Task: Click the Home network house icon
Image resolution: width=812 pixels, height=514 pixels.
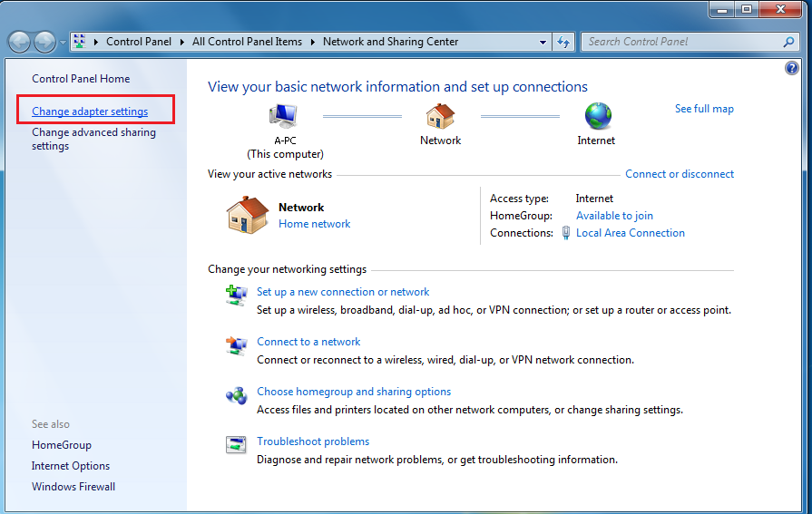Action: (247, 215)
